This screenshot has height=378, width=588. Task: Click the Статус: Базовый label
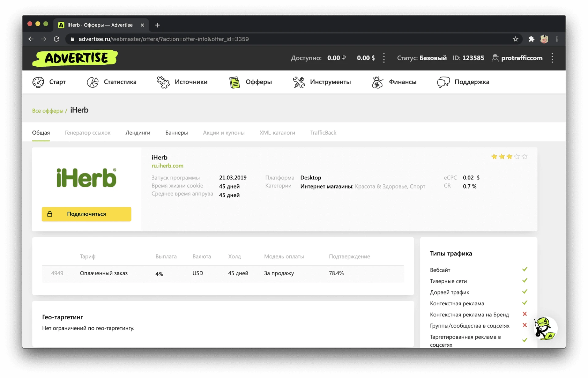click(x=422, y=58)
